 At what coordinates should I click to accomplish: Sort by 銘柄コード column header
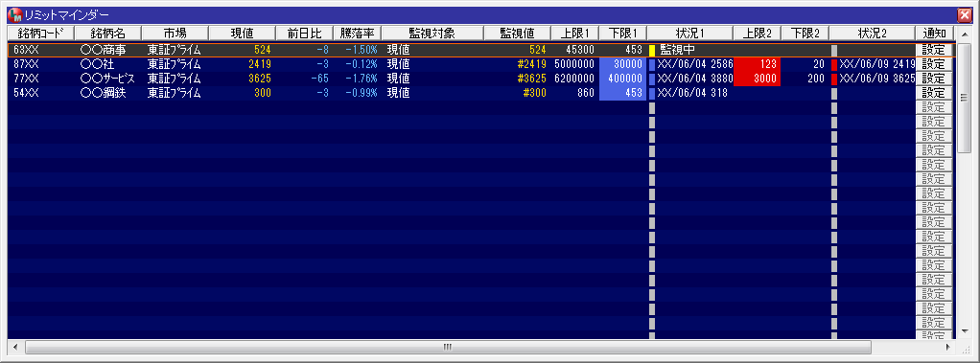click(40, 34)
